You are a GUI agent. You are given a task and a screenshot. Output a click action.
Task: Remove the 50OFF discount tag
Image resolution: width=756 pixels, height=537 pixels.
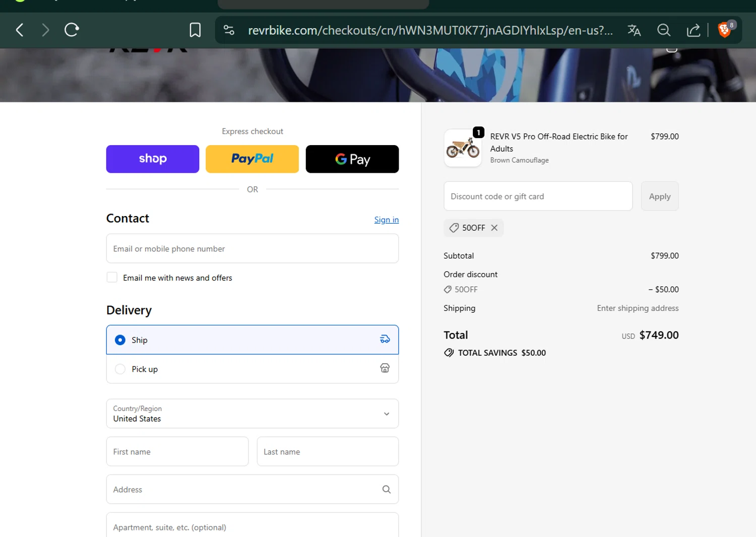tap(494, 228)
